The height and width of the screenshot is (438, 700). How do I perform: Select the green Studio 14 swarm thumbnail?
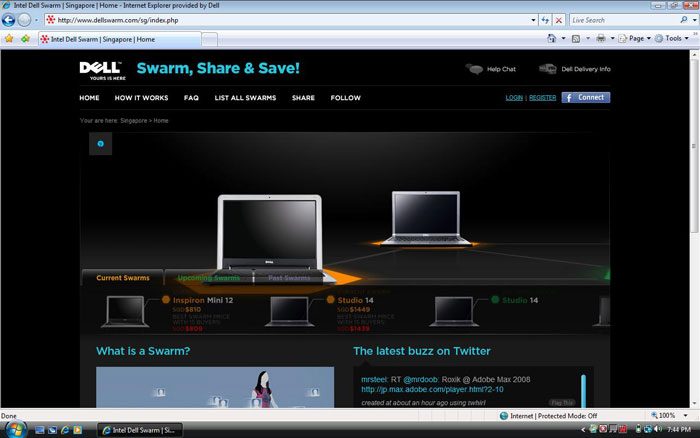coord(454,311)
